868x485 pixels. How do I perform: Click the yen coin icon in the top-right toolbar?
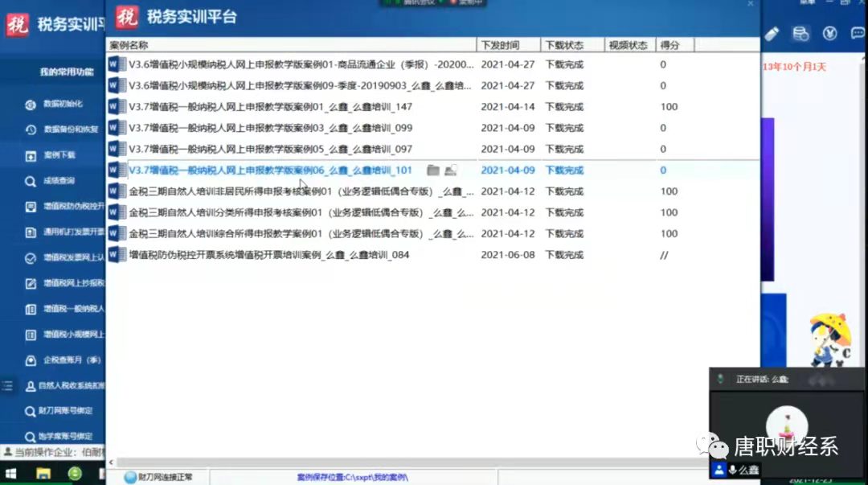[x=829, y=34]
